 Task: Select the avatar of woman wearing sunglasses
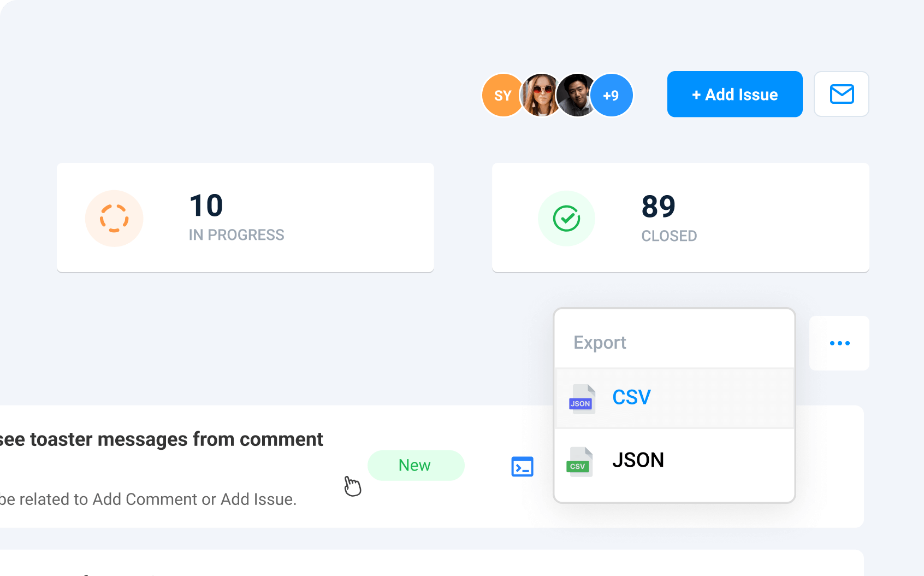point(540,95)
